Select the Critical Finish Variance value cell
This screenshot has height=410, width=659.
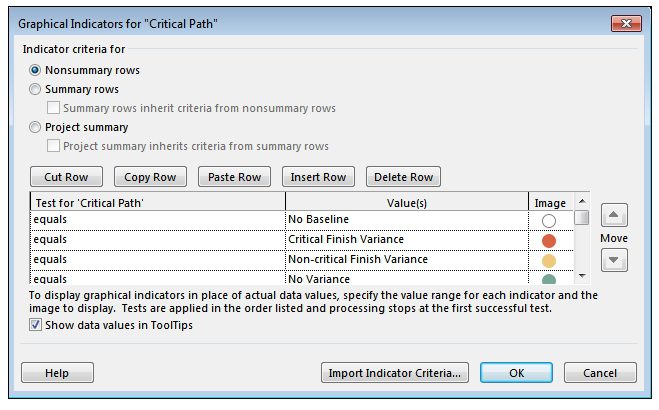pyautogui.click(x=407, y=240)
